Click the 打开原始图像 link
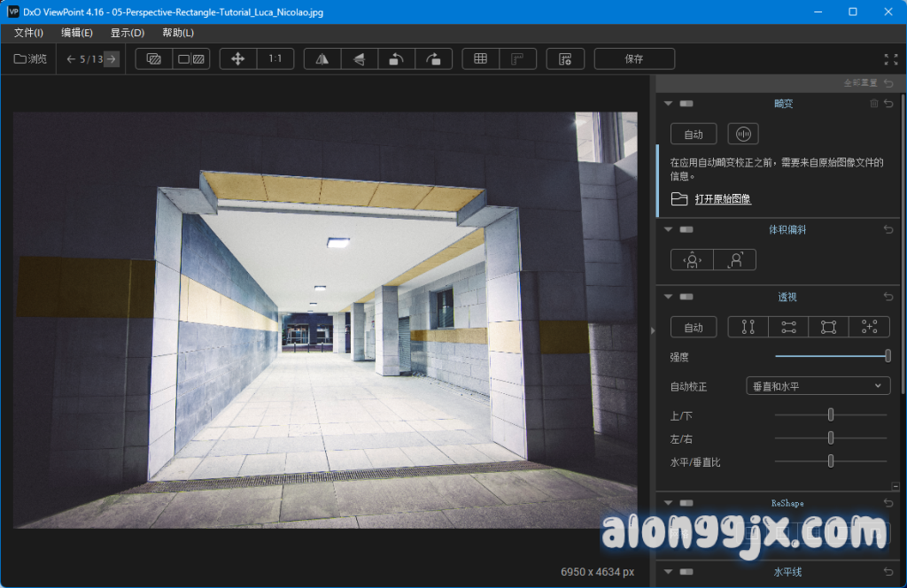907x588 pixels. pyautogui.click(x=723, y=199)
